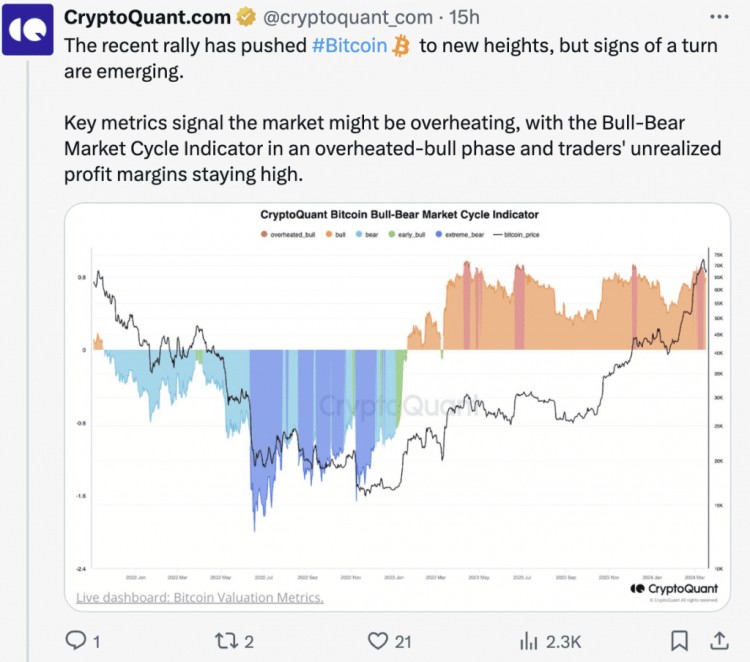
Task: Click the reply speech bubble icon
Action: click(76, 640)
